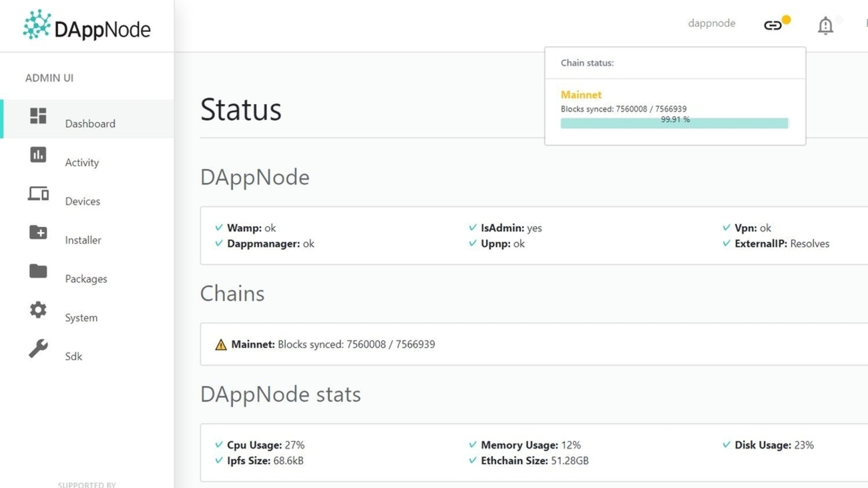
Task: Open notifications with the bell icon
Action: (825, 25)
